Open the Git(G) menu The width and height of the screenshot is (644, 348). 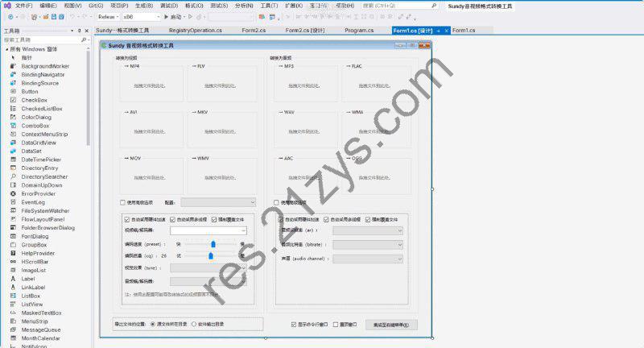[x=96, y=6]
